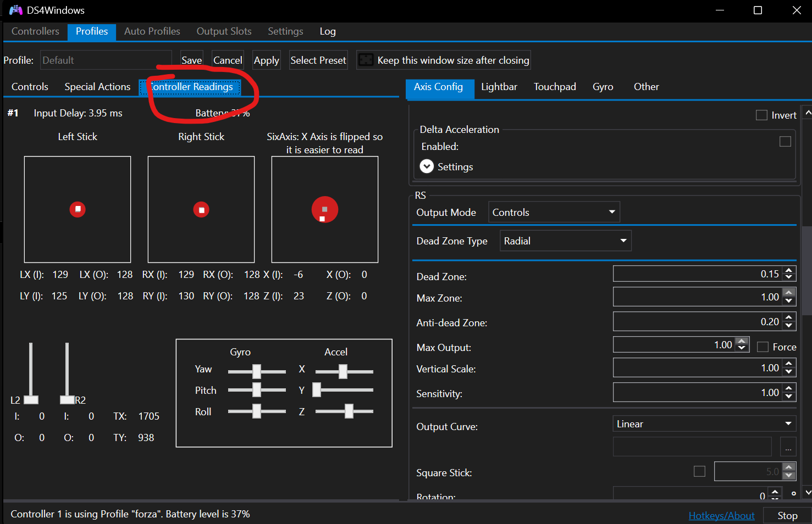The width and height of the screenshot is (812, 524).
Task: Click the L2 trigger vertical slider
Action: [x=31, y=373]
